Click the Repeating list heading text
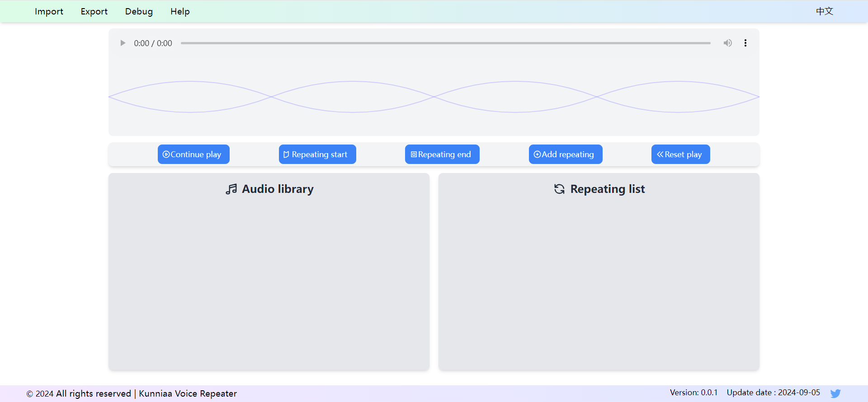 click(608, 189)
